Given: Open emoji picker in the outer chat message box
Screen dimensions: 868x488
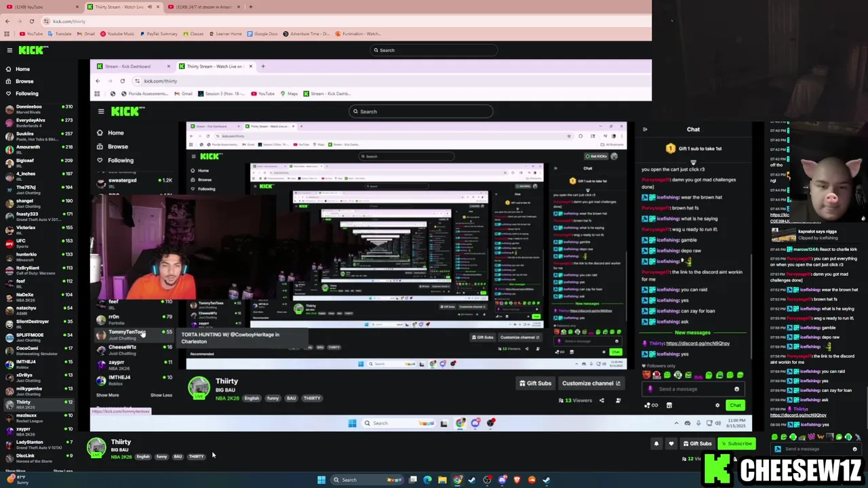Looking at the screenshot, I should 854,449.
